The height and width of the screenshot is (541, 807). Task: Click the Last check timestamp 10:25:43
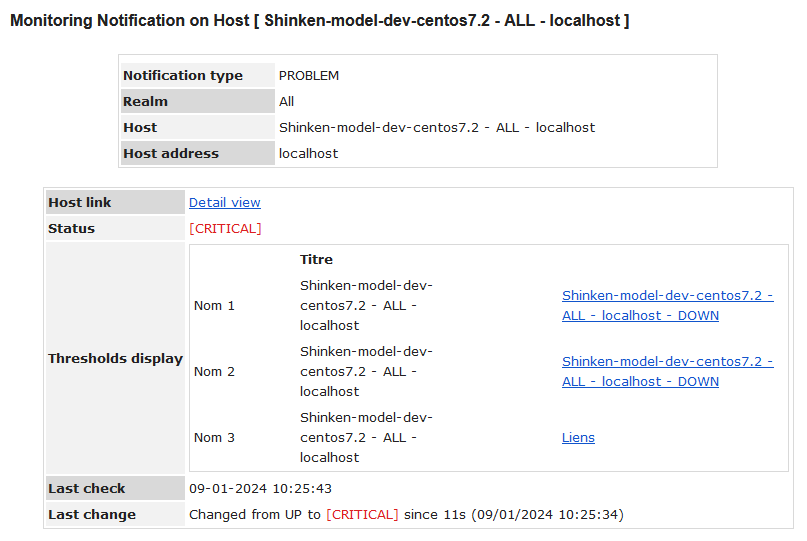[260, 488]
